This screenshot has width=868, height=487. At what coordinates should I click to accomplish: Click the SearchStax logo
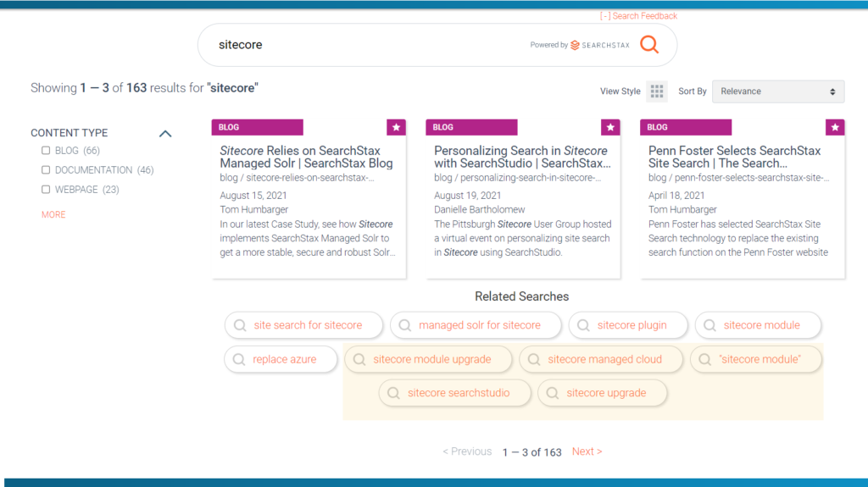(x=600, y=45)
